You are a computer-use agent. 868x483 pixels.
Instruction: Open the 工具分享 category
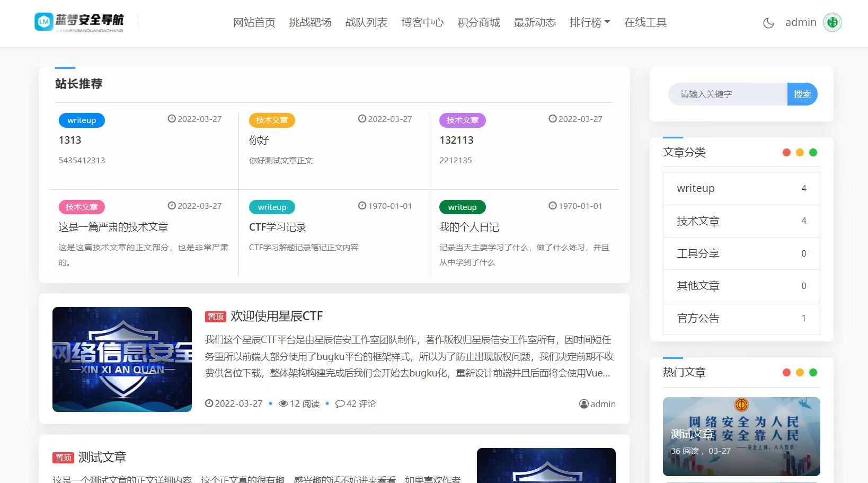741,253
